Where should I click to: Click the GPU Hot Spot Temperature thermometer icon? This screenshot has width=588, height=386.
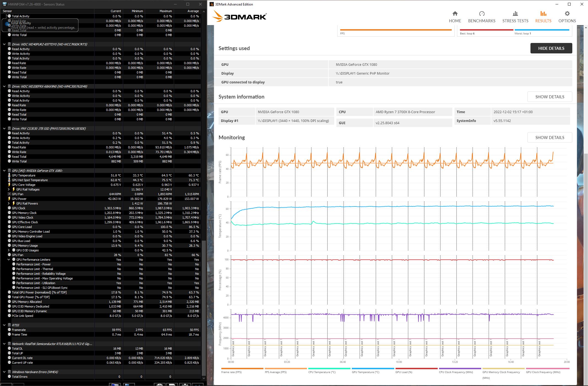(x=9, y=180)
